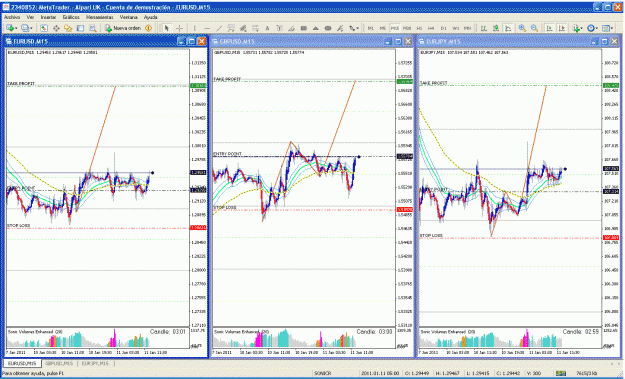Select the arrow cursor tool
The image size is (625, 379).
[x=167, y=28]
